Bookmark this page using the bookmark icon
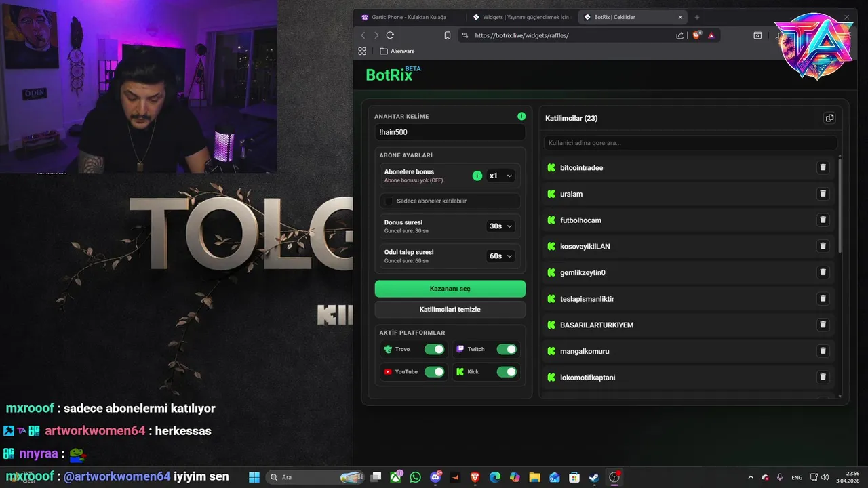868x488 pixels. [x=448, y=35]
